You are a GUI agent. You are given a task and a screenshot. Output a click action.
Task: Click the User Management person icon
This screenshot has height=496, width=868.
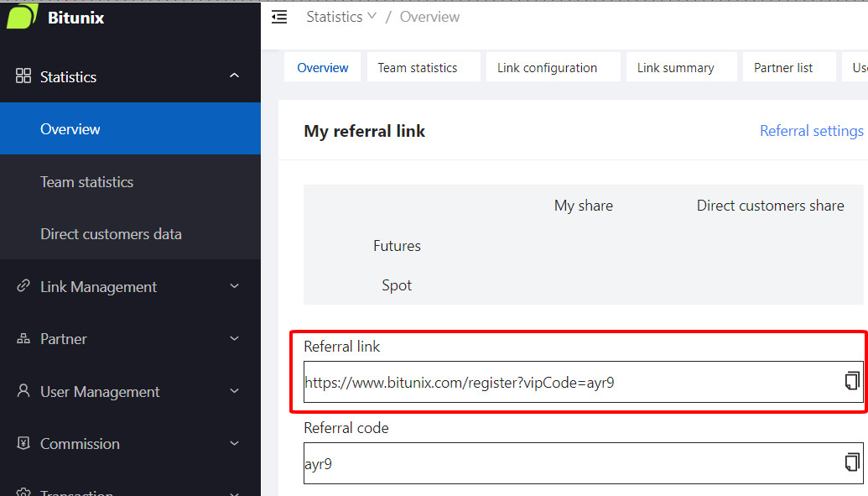point(23,391)
